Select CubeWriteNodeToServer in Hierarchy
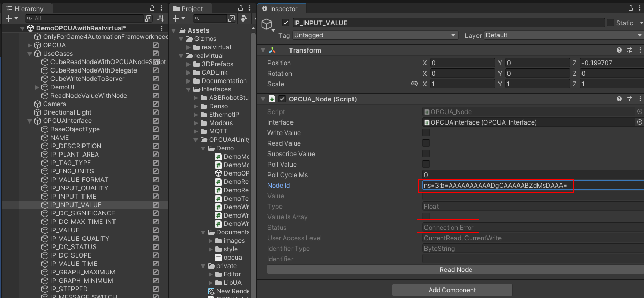644x298 pixels. 87,79
